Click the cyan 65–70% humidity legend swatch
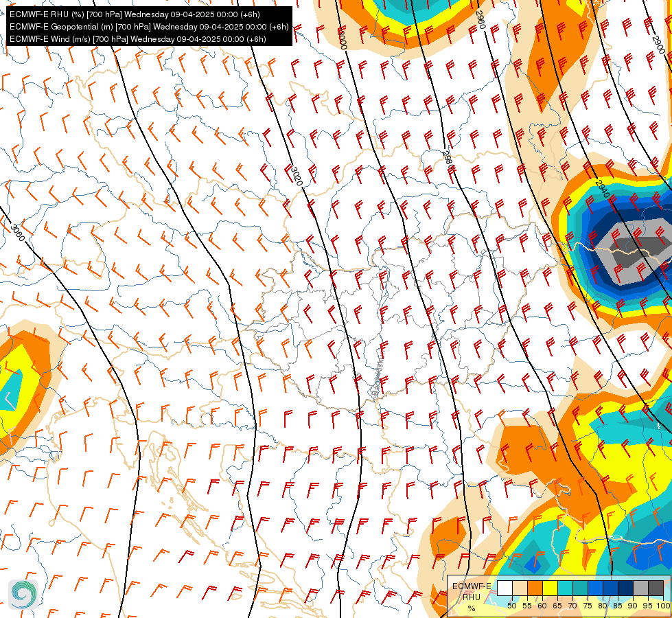 [x=566, y=588]
